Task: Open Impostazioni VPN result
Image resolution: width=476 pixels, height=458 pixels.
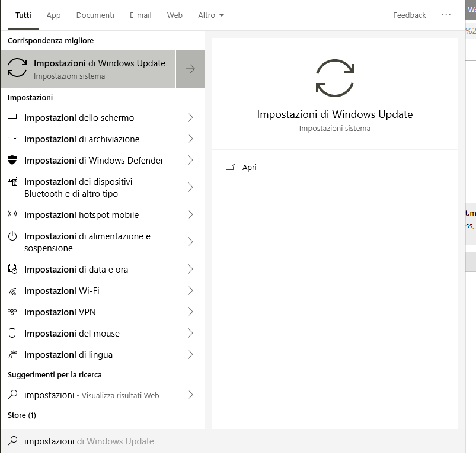Action: click(103, 312)
